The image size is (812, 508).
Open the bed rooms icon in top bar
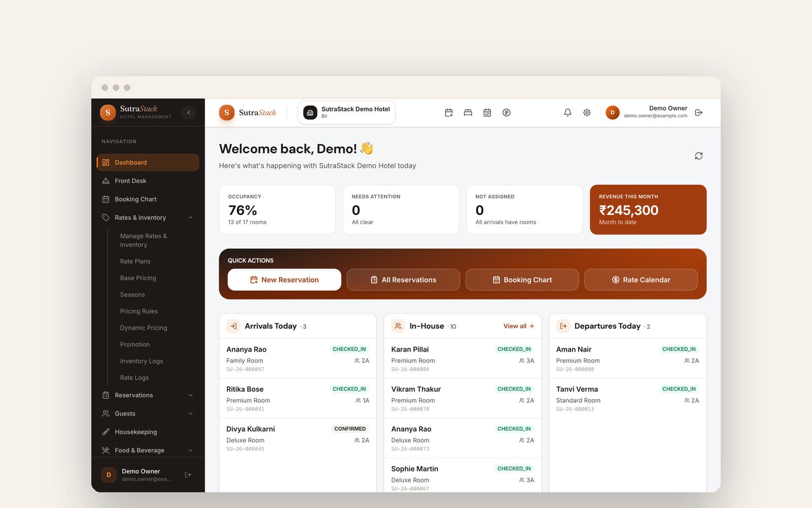[x=468, y=113]
